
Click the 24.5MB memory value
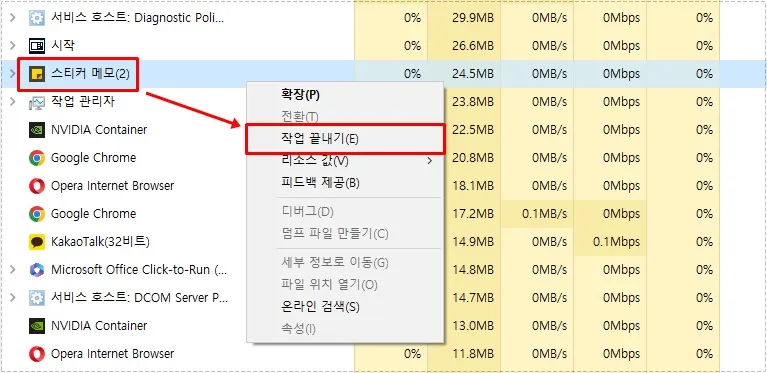[x=474, y=74]
